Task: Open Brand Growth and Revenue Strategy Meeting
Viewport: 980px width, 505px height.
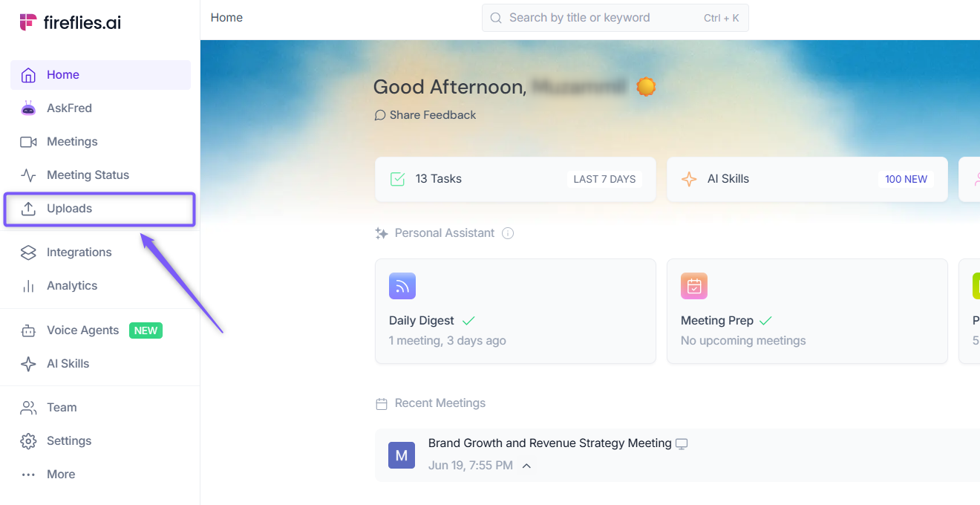Action: (550, 443)
